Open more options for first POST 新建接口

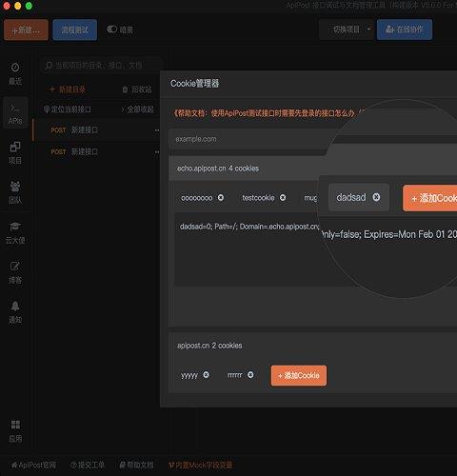(157, 130)
